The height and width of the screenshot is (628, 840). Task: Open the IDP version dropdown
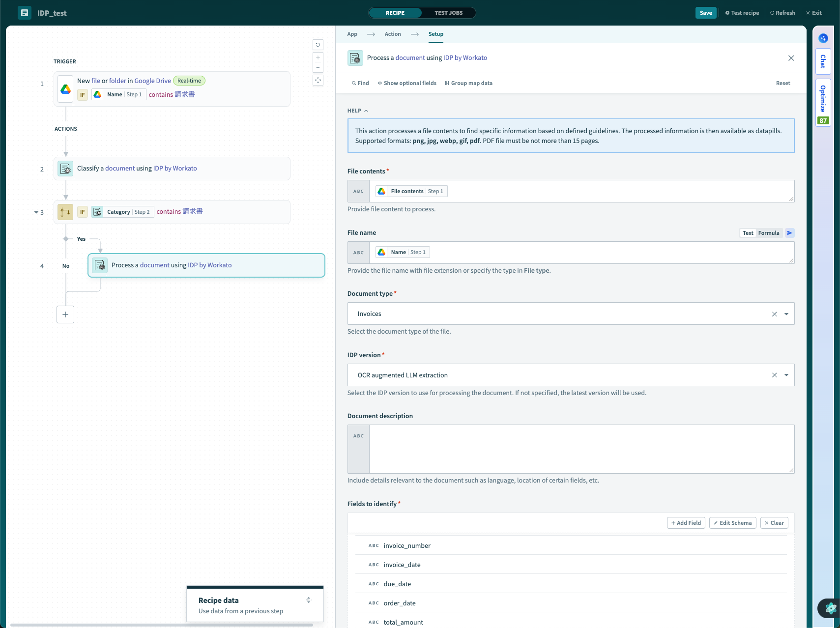point(786,375)
